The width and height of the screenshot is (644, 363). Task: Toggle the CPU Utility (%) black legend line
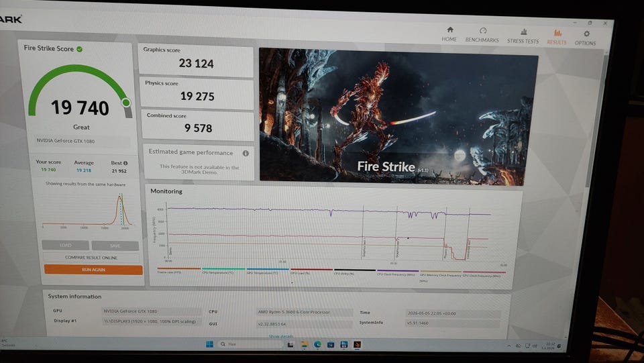(354, 272)
